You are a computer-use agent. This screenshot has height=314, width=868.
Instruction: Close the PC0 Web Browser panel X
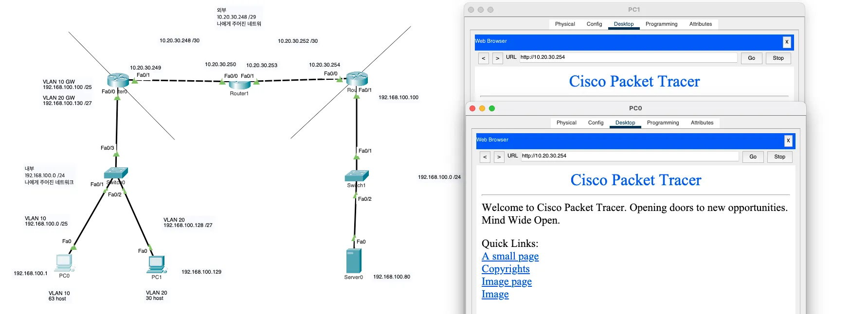[788, 141]
